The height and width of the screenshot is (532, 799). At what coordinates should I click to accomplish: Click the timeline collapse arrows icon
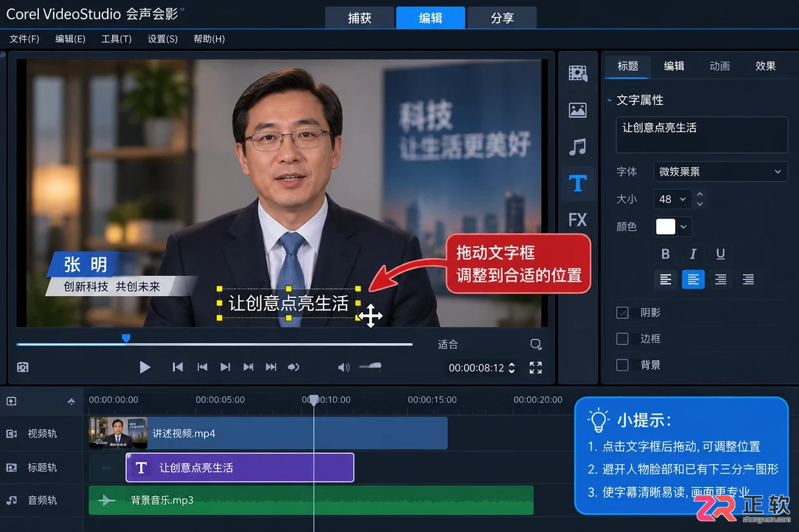click(x=71, y=401)
